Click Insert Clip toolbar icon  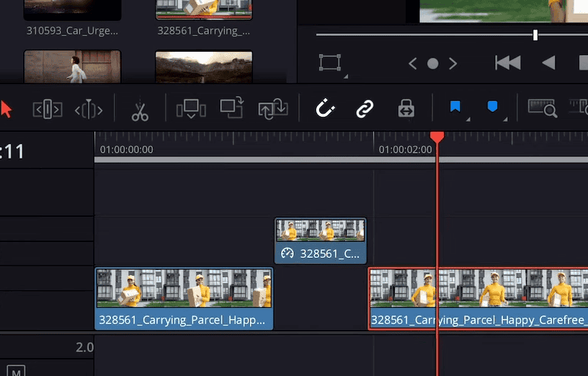[191, 109]
